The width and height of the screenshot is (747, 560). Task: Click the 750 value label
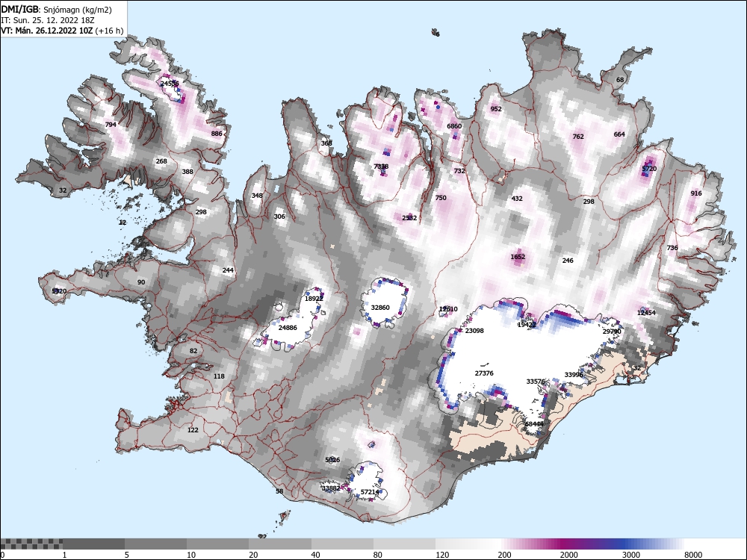click(x=441, y=198)
